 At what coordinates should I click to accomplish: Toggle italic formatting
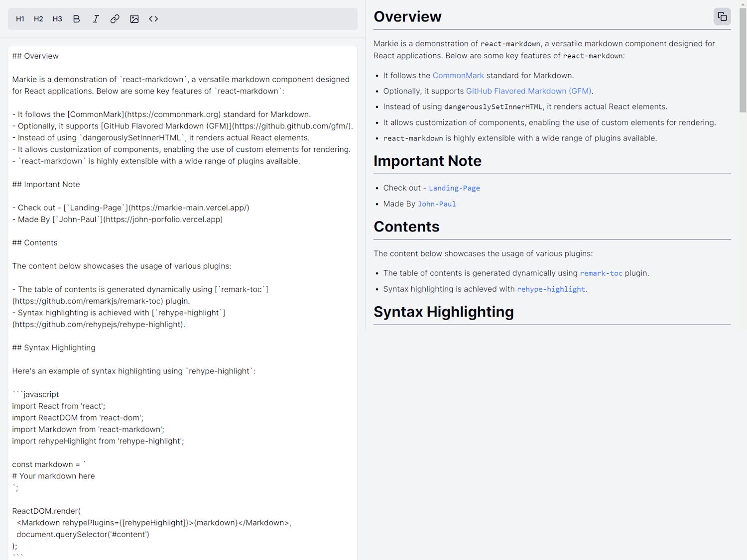click(x=96, y=19)
